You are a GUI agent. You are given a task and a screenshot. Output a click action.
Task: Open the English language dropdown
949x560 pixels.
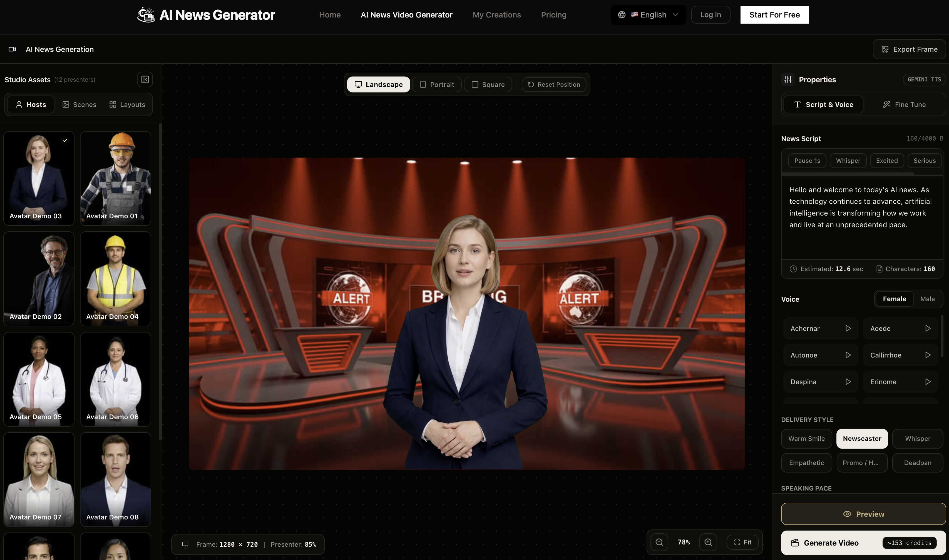tap(649, 15)
